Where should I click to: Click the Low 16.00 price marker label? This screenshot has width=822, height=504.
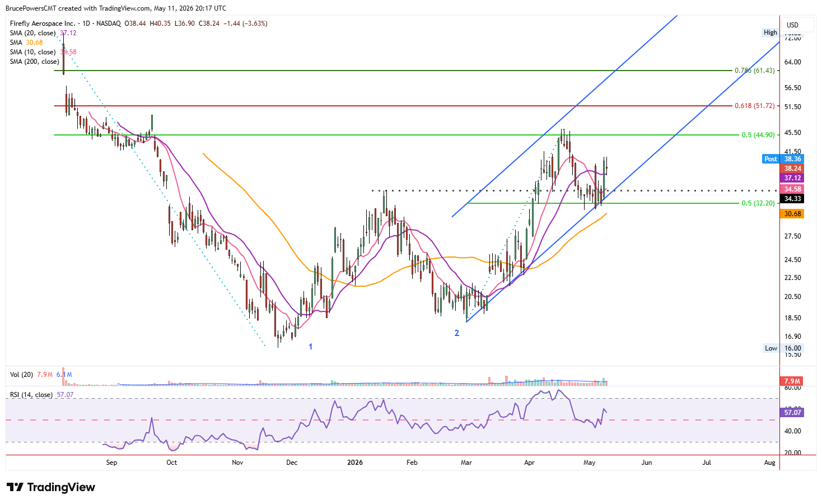click(783, 348)
